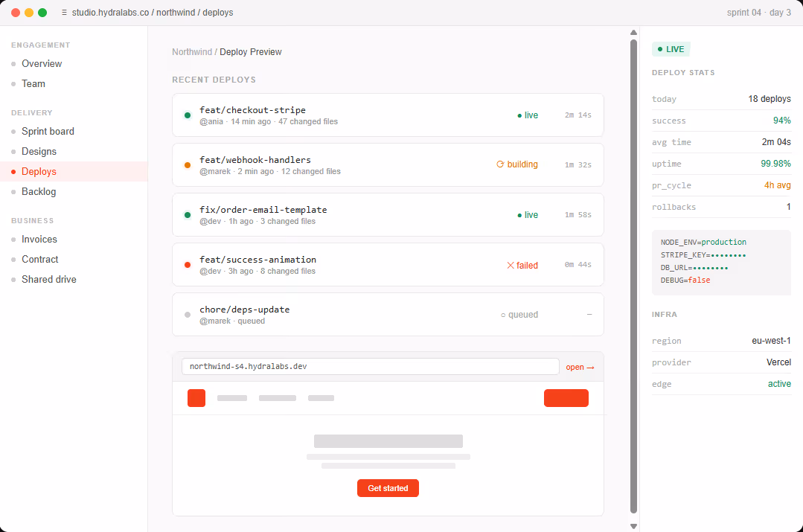
Task: Click the scrollbar down arrow
Action: [633, 526]
